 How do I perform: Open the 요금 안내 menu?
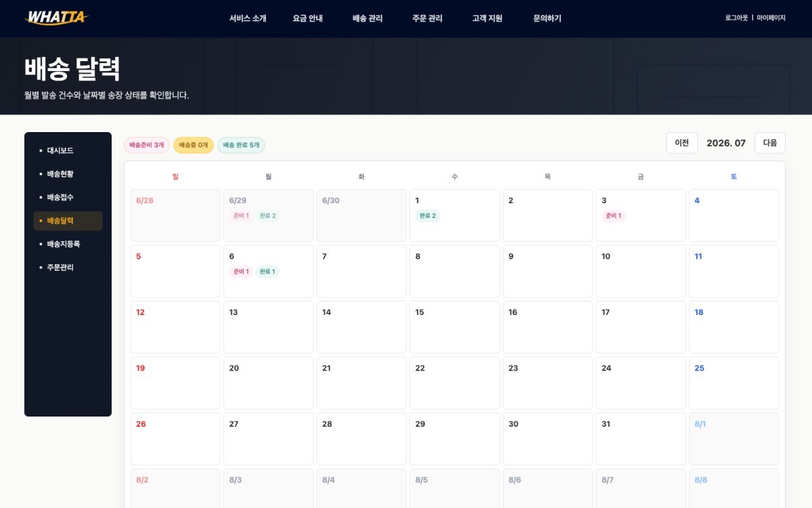click(308, 18)
